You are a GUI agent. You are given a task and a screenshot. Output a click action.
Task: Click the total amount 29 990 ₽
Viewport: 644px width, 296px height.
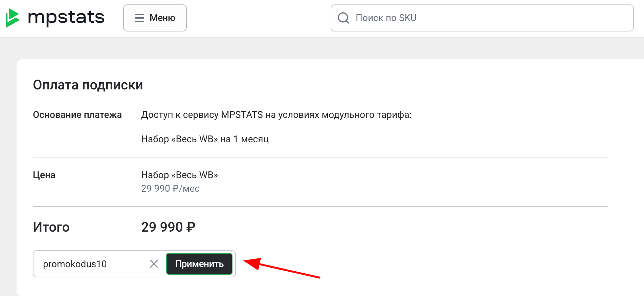tap(168, 227)
